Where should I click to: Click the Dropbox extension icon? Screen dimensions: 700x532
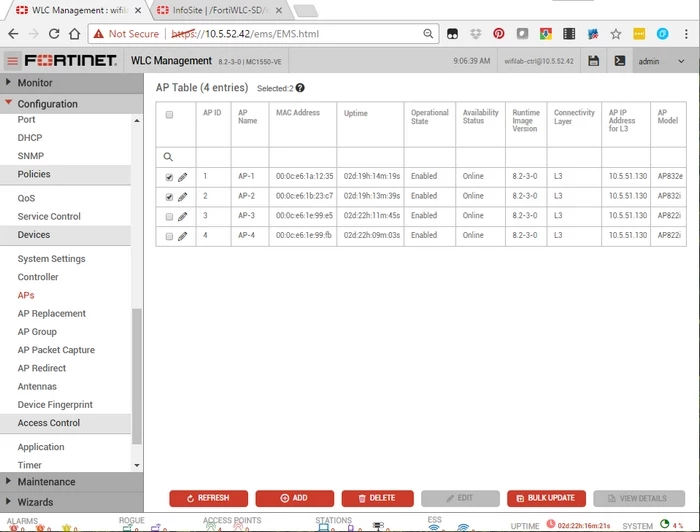(x=476, y=34)
